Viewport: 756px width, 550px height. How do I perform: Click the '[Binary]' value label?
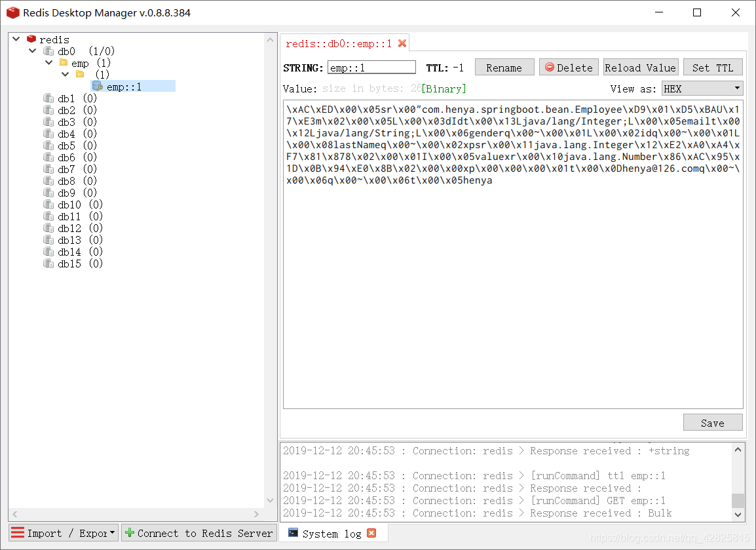point(444,88)
